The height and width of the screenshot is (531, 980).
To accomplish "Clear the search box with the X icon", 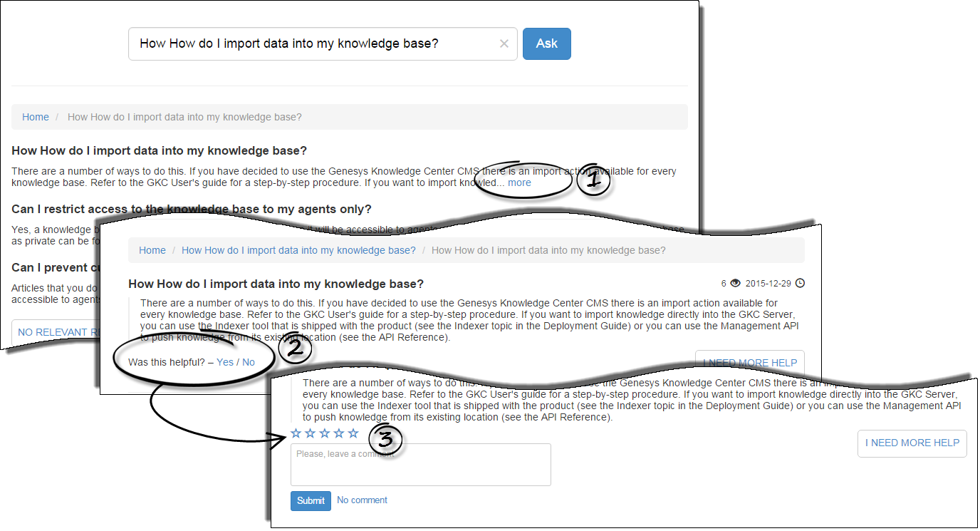I will [x=504, y=44].
